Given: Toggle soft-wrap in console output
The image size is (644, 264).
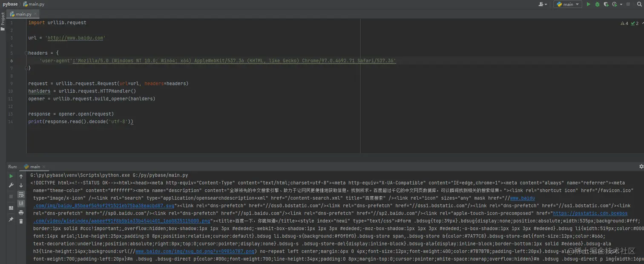Looking at the screenshot, I should click(21, 194).
